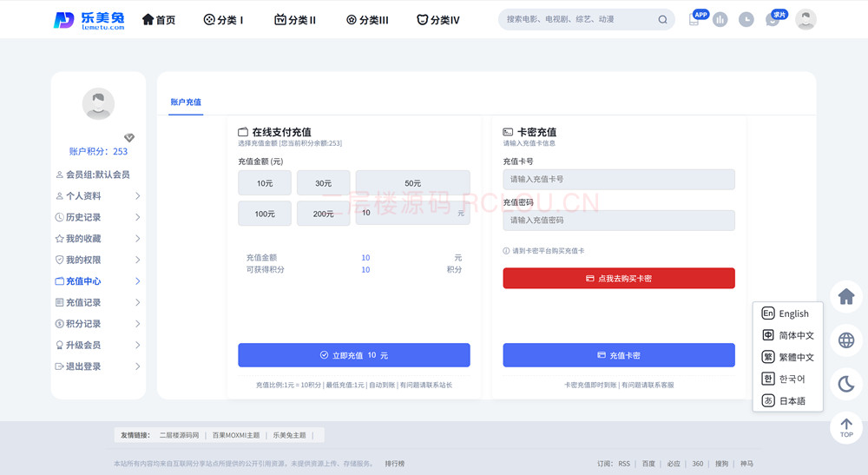The height and width of the screenshot is (475, 868).
Task: Click the red 点我去购买卡密 button
Action: (x=619, y=278)
